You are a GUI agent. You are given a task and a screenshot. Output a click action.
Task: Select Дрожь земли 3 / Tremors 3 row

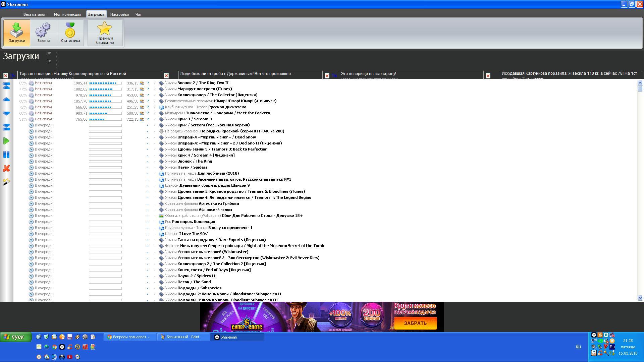(x=222, y=149)
